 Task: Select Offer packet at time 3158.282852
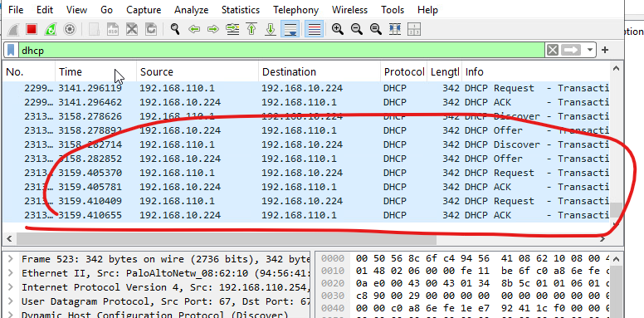[306, 159]
